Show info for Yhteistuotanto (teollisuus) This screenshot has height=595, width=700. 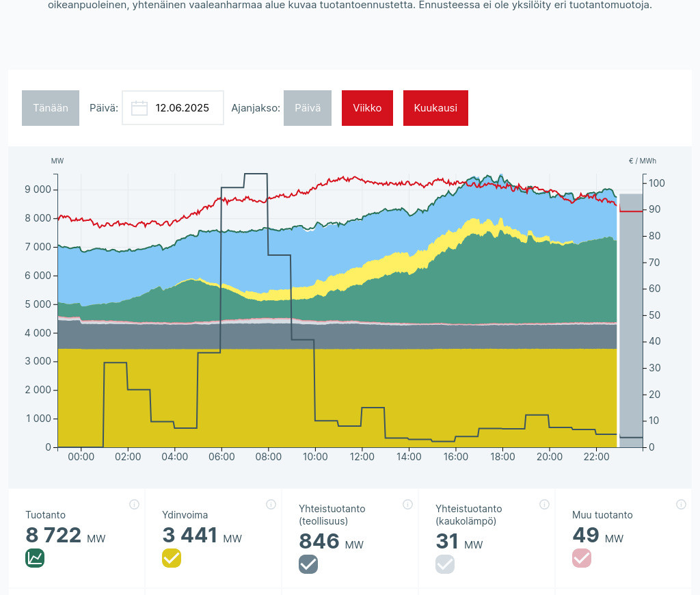coord(407,505)
